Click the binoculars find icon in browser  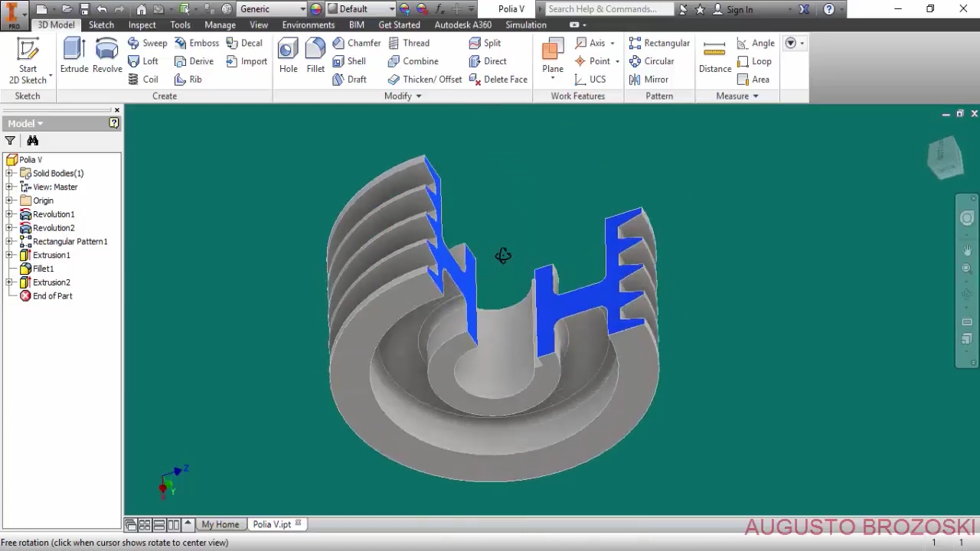point(32,141)
